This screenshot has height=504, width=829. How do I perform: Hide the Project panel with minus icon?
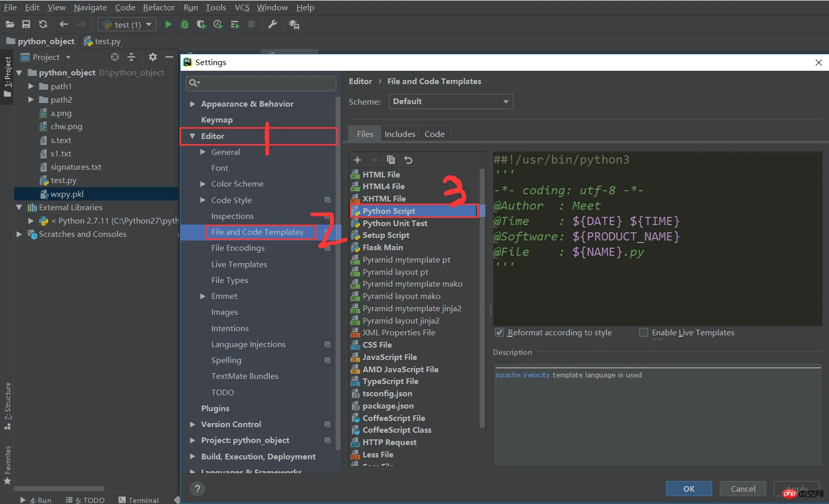pyautogui.click(x=169, y=57)
